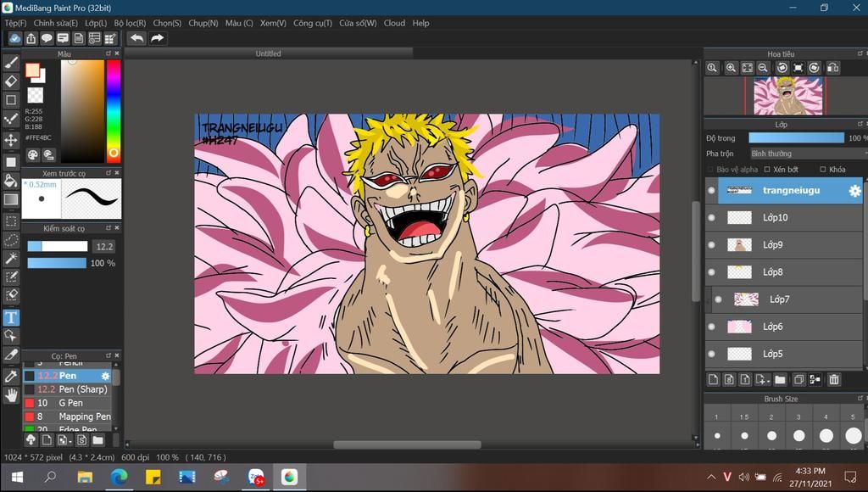Click the rainbow hue bar

114,111
